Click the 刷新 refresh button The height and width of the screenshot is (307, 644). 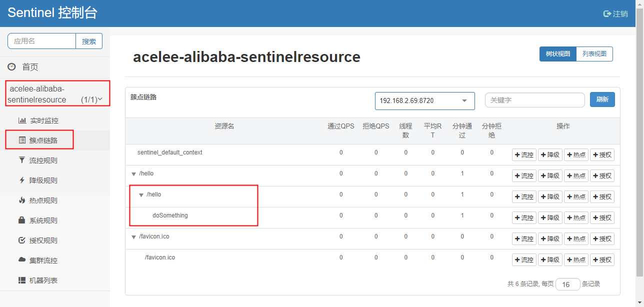[x=602, y=99]
